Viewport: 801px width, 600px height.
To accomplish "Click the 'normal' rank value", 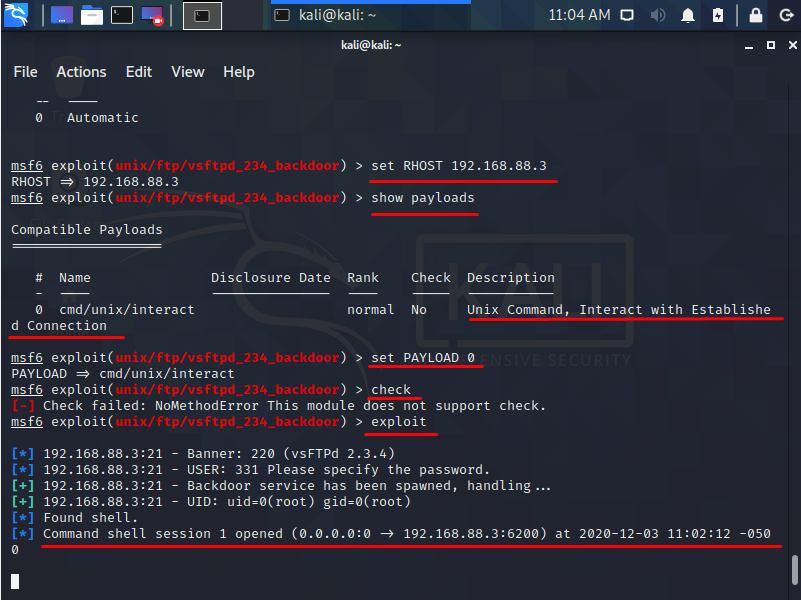I will (x=370, y=310).
